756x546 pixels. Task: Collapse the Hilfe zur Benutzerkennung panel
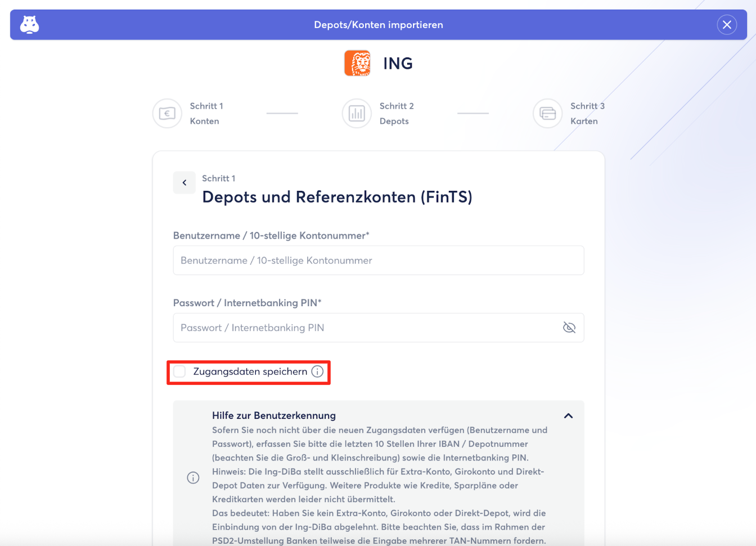(568, 416)
